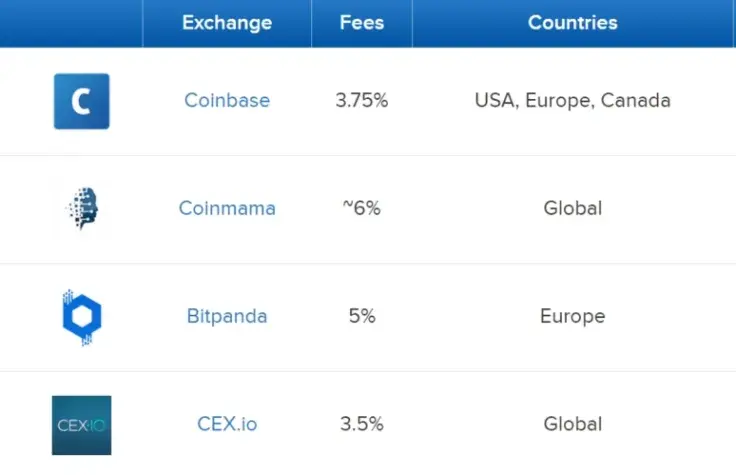Click Coinbase's 3.75% fee cell
Image resolution: width=736 pixels, height=475 pixels.
coord(362,101)
